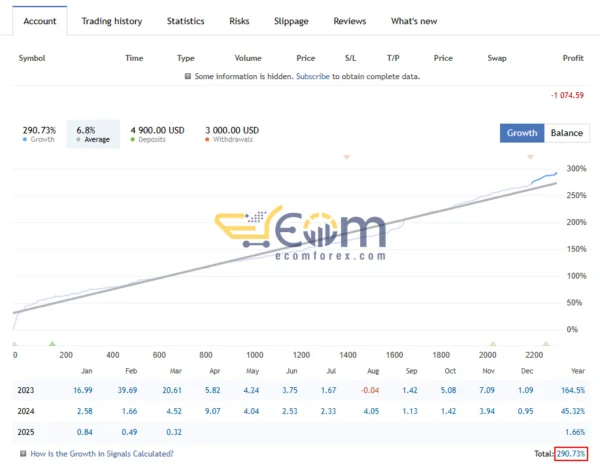Click the blue Growth legend dot

[25, 140]
